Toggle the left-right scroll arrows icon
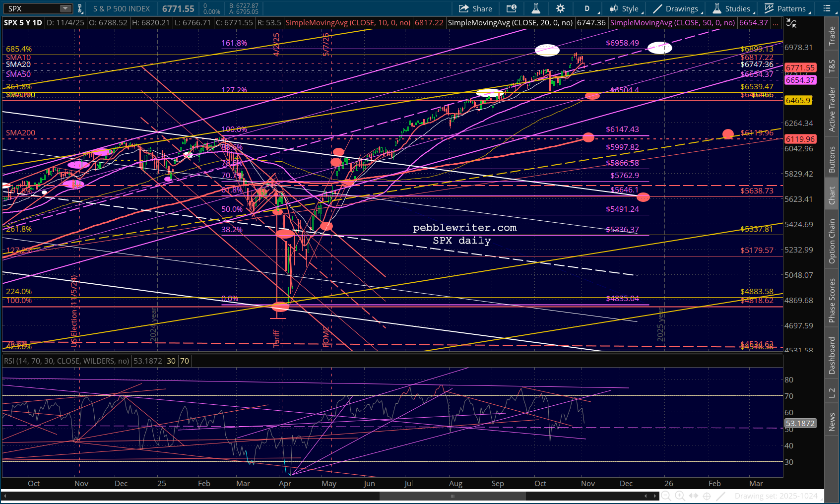 (694, 496)
